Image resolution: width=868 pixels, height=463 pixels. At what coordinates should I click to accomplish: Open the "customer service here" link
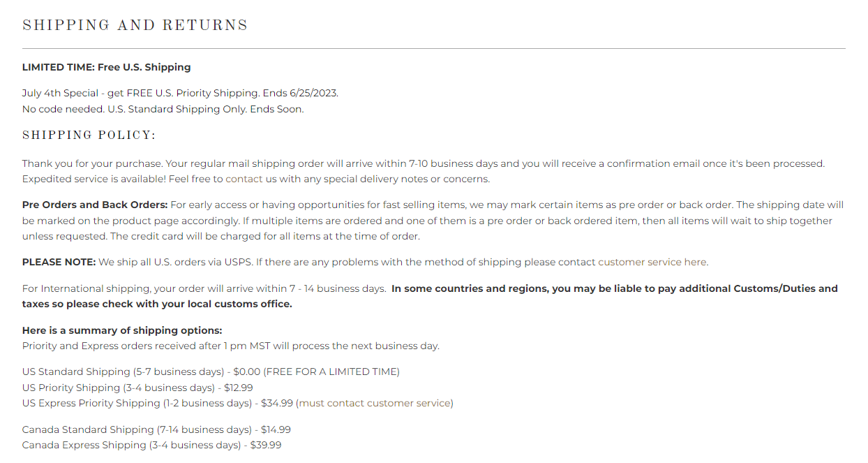pyautogui.click(x=652, y=262)
